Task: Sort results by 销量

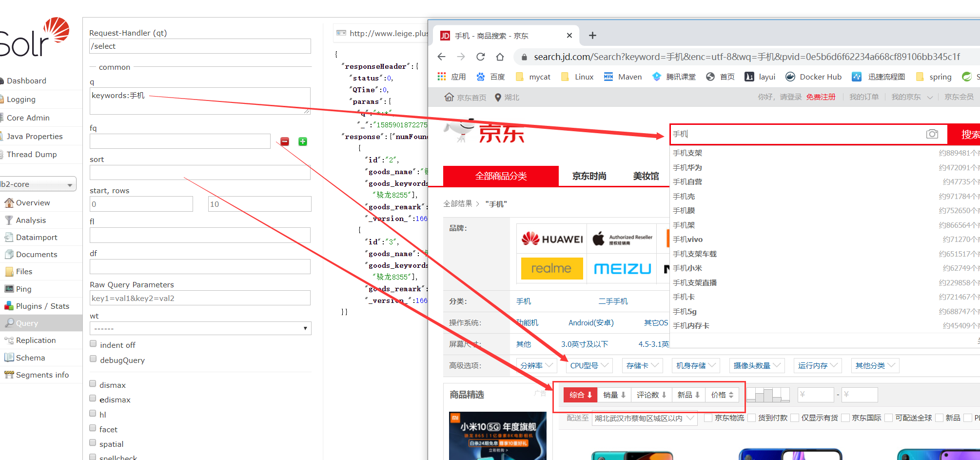Action: coord(614,395)
